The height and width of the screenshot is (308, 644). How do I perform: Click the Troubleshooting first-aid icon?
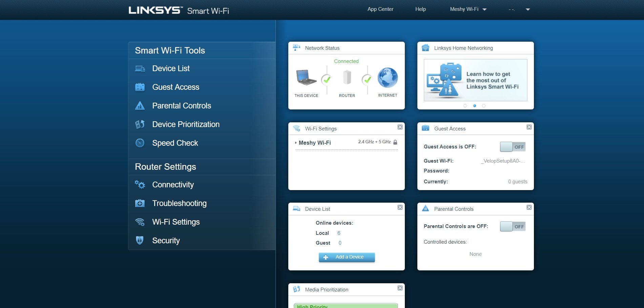[140, 203]
